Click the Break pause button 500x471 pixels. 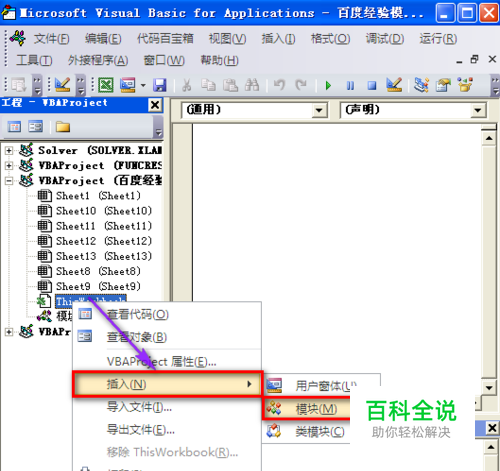(x=350, y=86)
